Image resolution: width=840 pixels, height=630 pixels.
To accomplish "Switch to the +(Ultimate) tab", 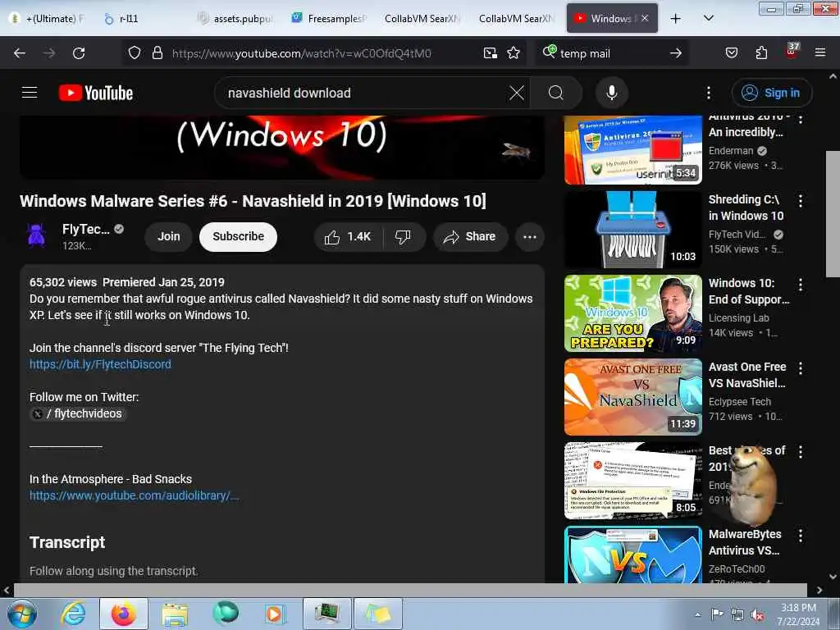I will tap(48, 19).
